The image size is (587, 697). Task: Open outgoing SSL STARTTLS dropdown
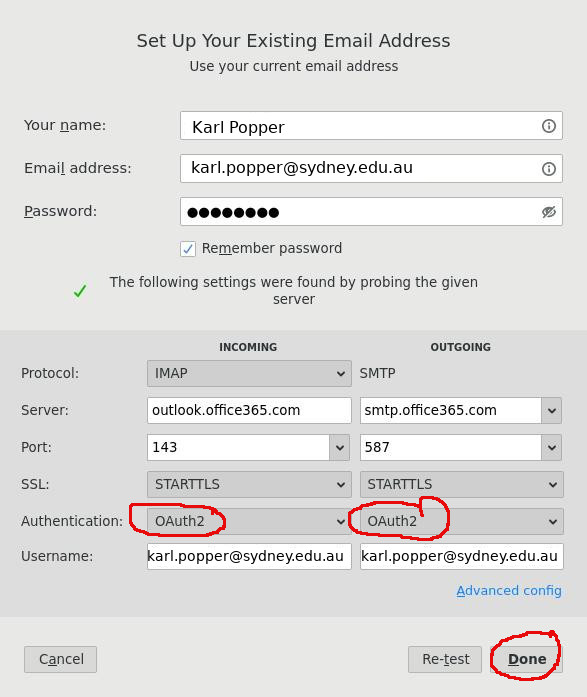(461, 484)
